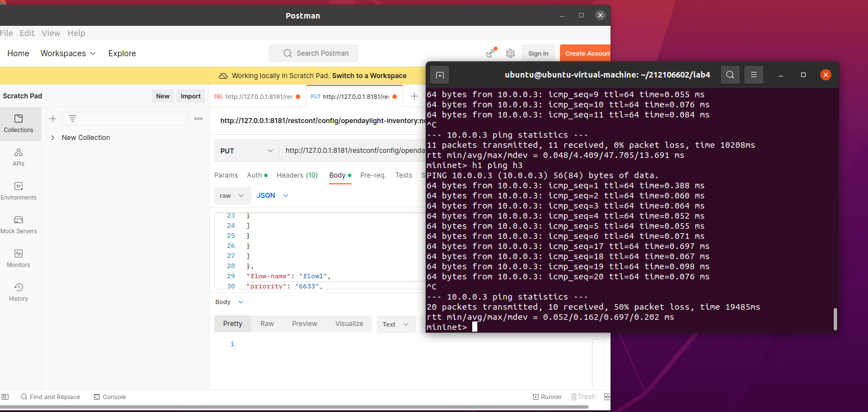
Task: Select the Params tab
Action: [x=226, y=175]
